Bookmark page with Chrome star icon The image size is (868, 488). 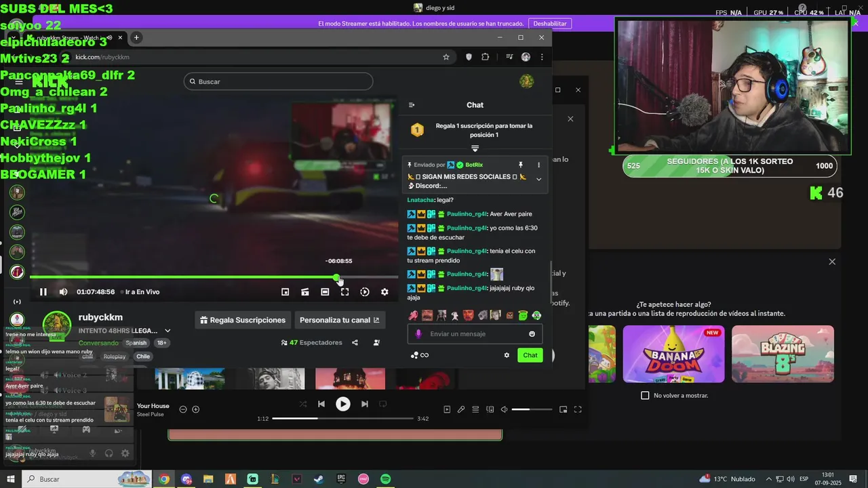[446, 57]
